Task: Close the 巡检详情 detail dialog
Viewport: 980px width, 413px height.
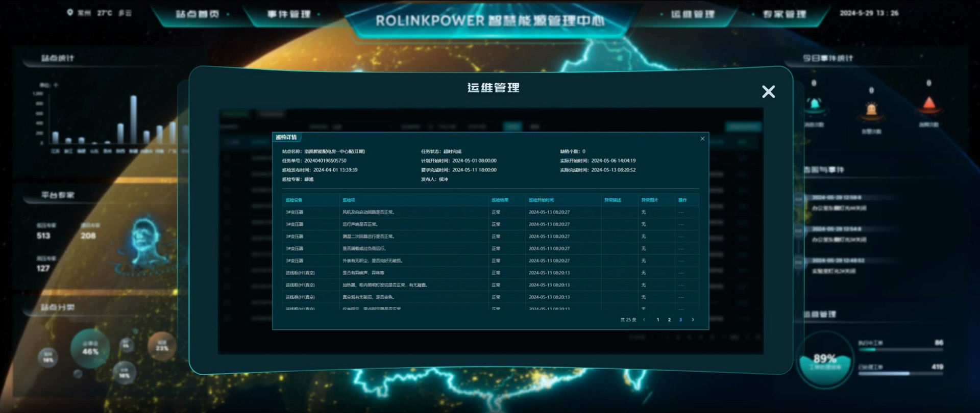Action: (x=702, y=139)
